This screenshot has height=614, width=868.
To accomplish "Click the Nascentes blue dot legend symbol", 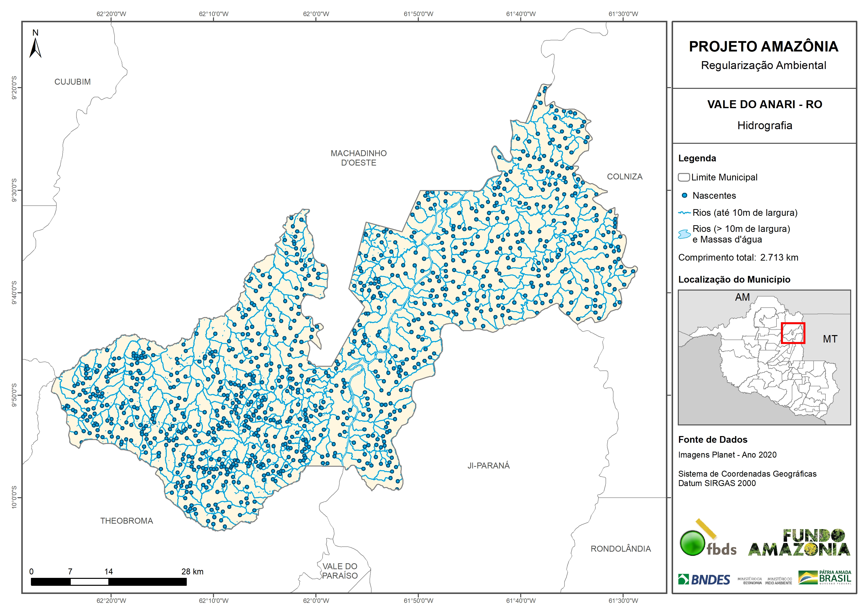I will tap(684, 196).
